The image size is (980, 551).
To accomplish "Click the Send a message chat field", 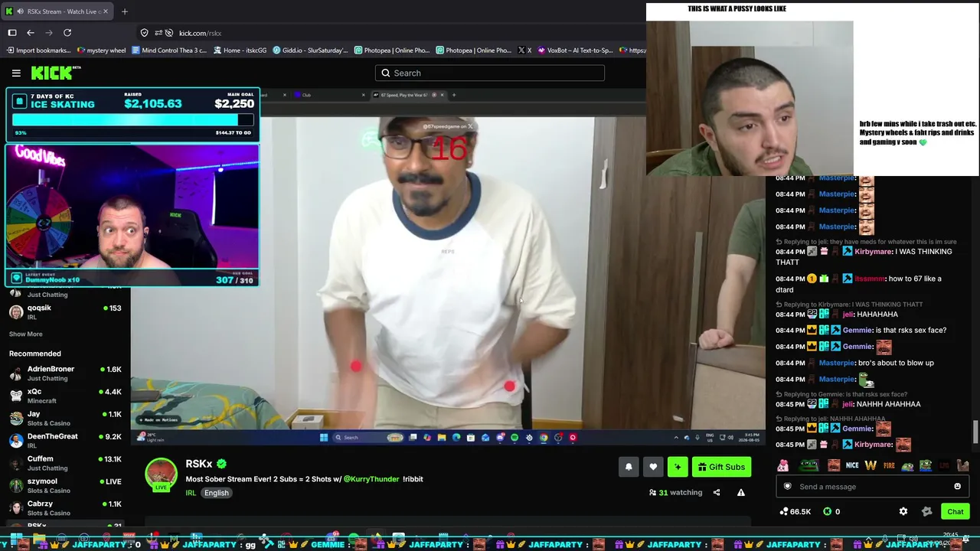I will pos(873,487).
